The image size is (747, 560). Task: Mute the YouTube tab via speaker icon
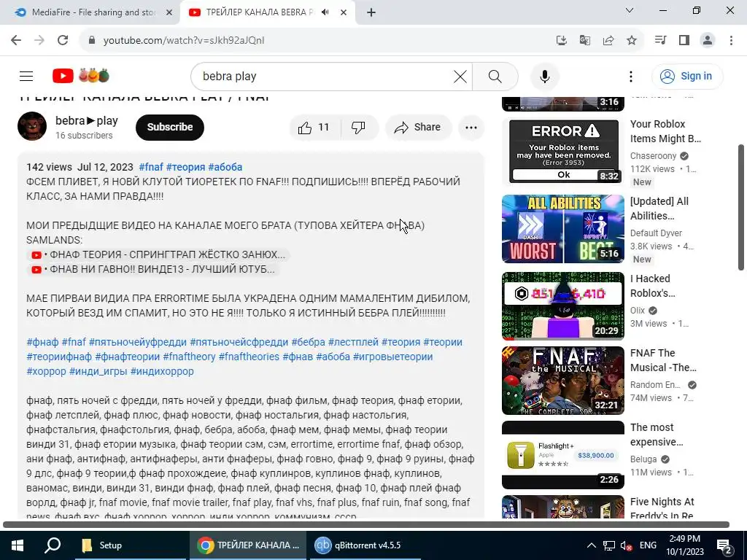pyautogui.click(x=325, y=12)
